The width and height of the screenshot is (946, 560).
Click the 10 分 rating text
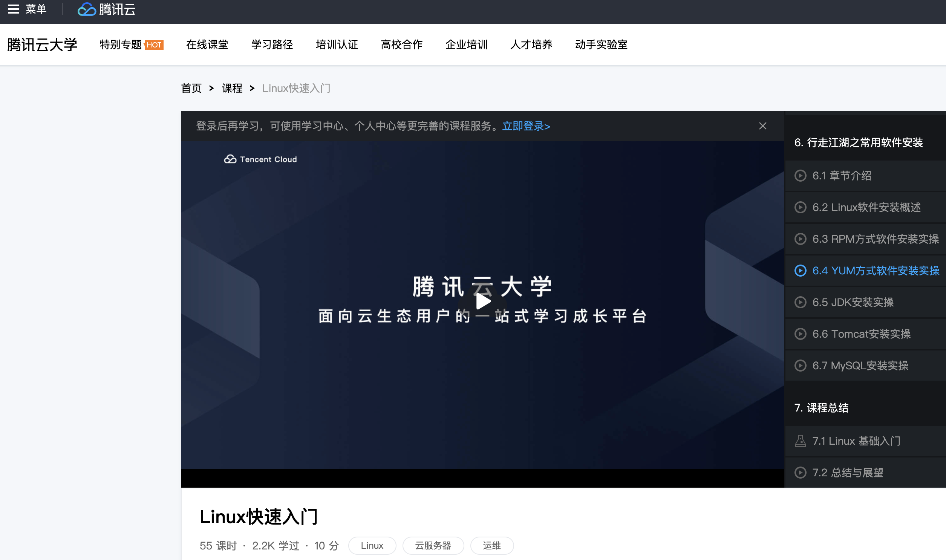point(327,546)
